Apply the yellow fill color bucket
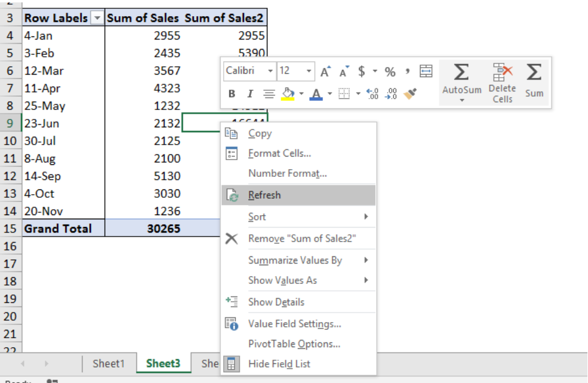 click(288, 94)
